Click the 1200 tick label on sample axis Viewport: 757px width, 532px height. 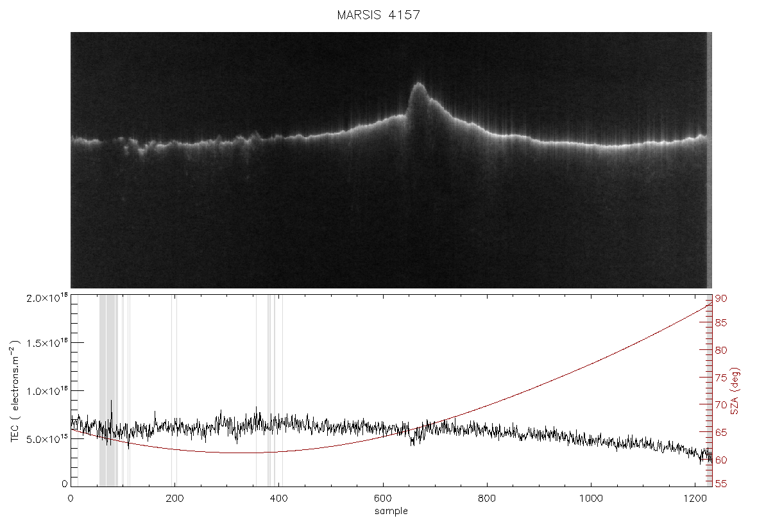[695, 498]
